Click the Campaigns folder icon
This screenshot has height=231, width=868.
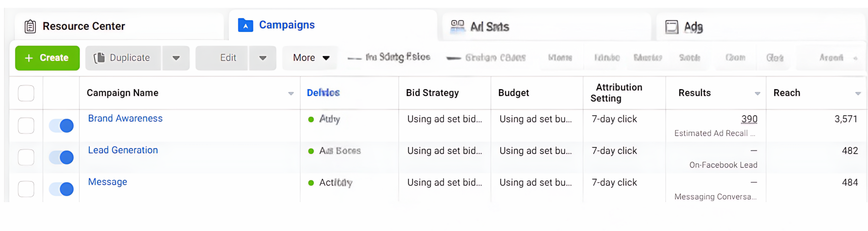245,25
